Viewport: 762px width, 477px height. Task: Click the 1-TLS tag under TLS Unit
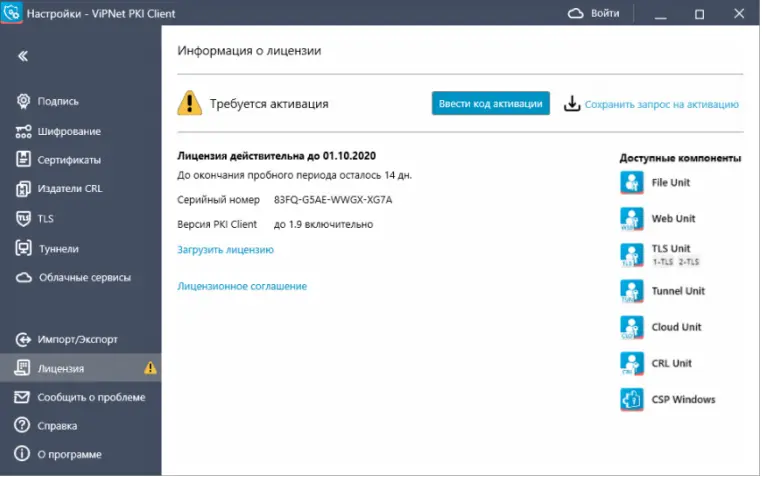(x=663, y=262)
